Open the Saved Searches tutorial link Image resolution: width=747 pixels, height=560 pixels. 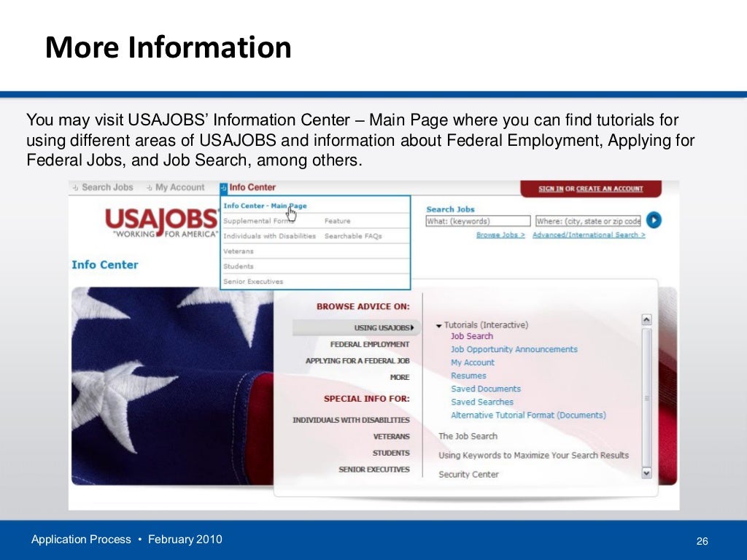(482, 402)
